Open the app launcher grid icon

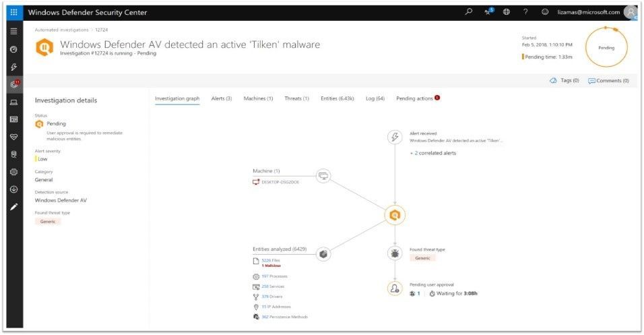pos(14,12)
